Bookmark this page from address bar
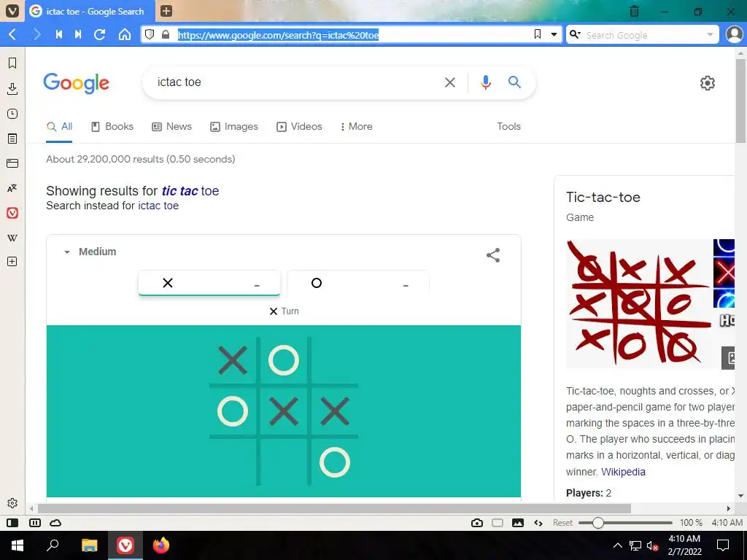 pos(538,34)
